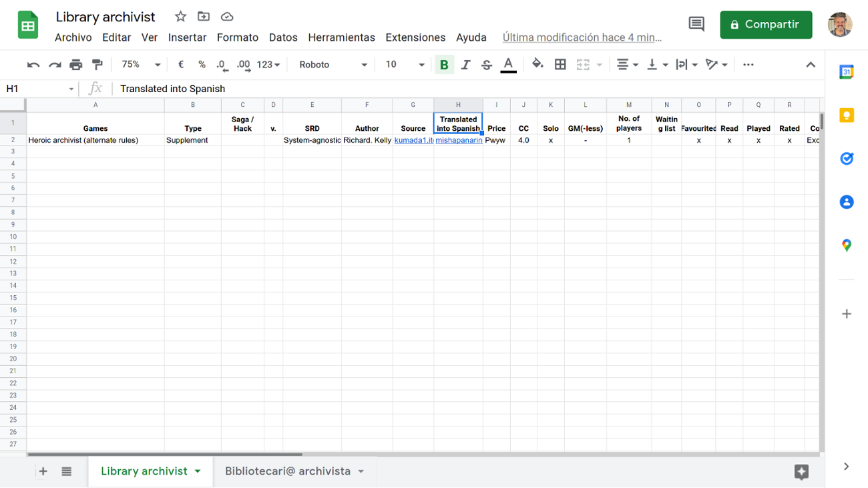Viewport: 868px width, 488px height.
Task: Open the comment history icon
Action: coord(696,25)
